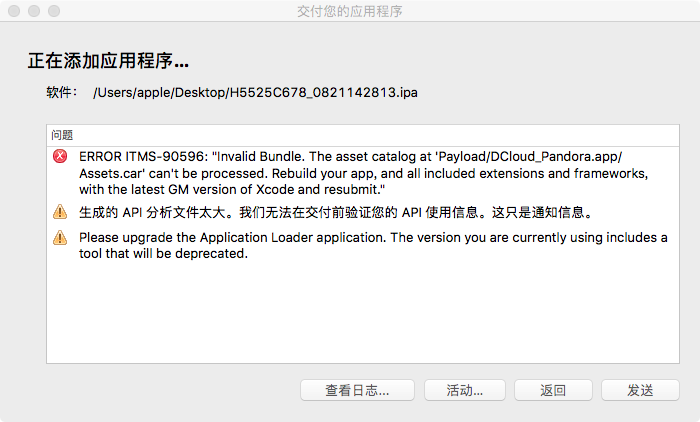Click the 问题 column header
The height and width of the screenshot is (422, 700).
click(62, 134)
